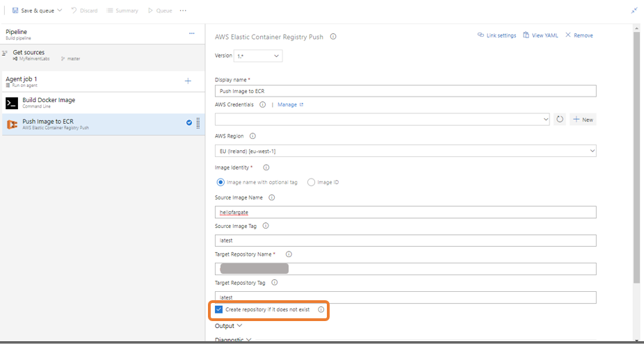Open the toolbar more options ellipsis
Screen dimensions: 644x344
click(183, 10)
